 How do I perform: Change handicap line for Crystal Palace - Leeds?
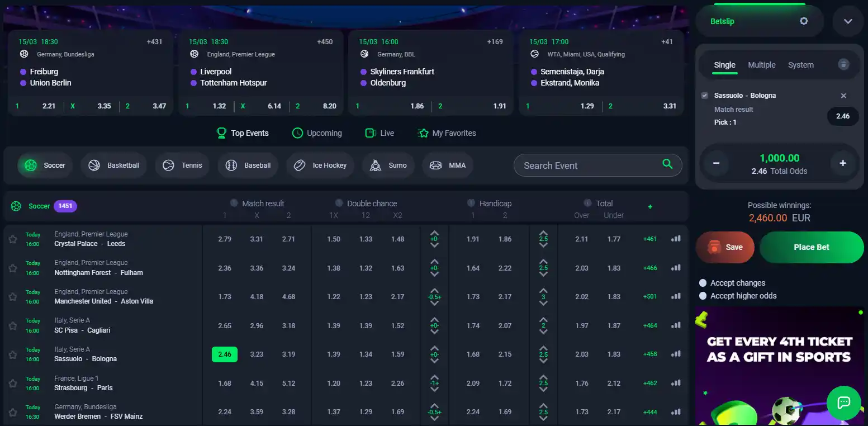pyautogui.click(x=434, y=239)
